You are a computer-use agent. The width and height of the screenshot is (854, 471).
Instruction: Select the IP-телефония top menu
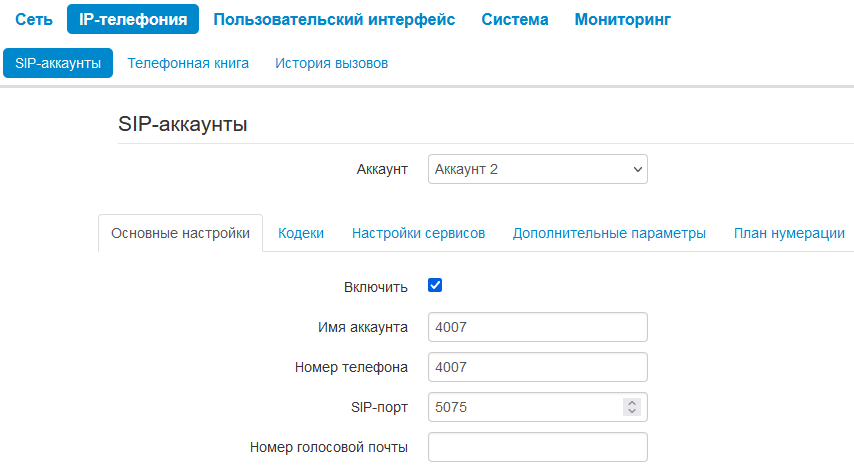coord(133,20)
